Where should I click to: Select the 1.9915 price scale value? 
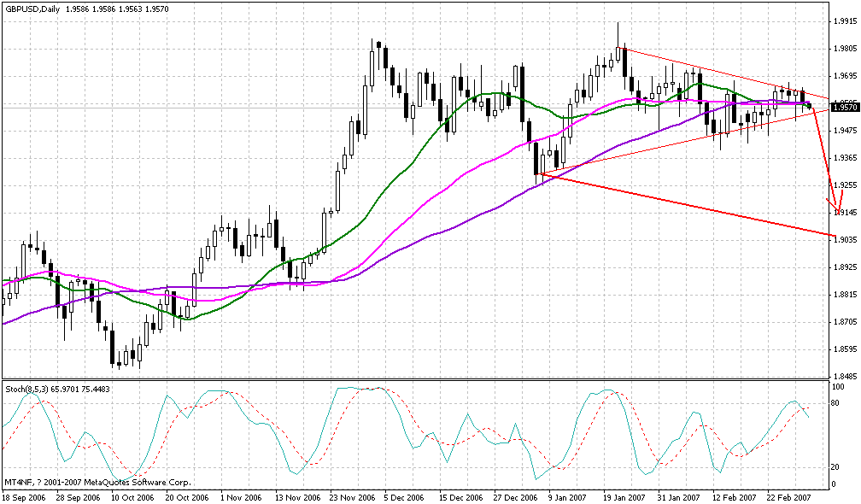tap(846, 23)
